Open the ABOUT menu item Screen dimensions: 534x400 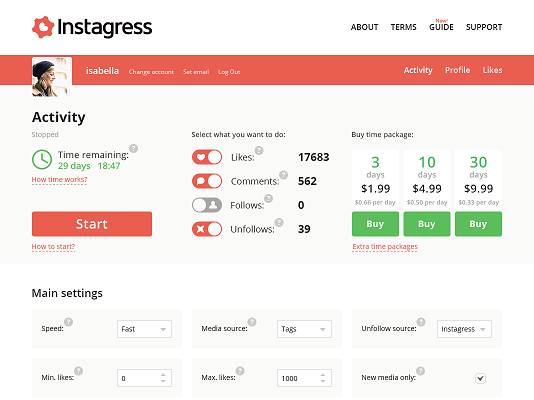tap(364, 27)
